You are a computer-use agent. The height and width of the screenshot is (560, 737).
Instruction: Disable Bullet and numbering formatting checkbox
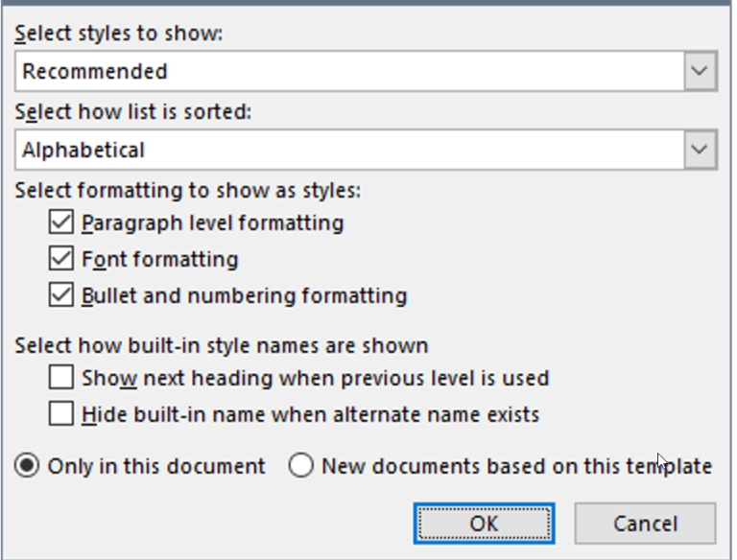pyautogui.click(x=61, y=295)
